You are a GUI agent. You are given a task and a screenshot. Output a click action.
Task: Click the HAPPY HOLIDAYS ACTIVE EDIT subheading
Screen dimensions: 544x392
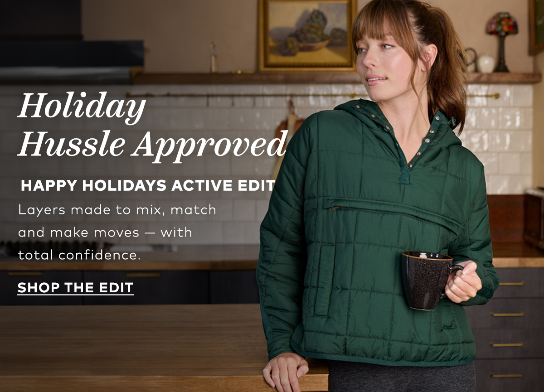(148, 186)
